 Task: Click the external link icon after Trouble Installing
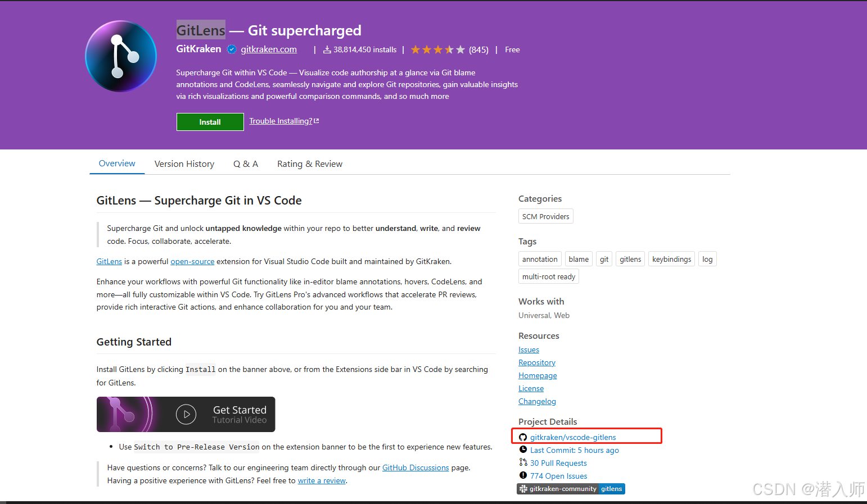pos(317,121)
